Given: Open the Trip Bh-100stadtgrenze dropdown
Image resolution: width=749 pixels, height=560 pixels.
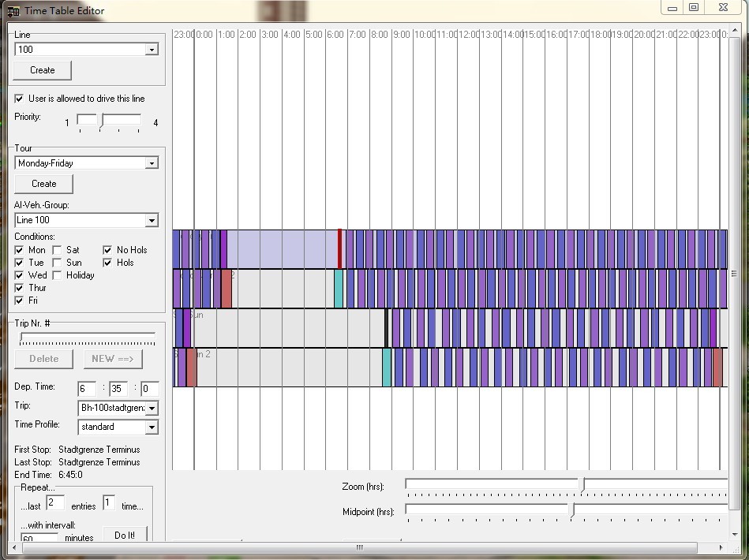Looking at the screenshot, I should 151,408.
